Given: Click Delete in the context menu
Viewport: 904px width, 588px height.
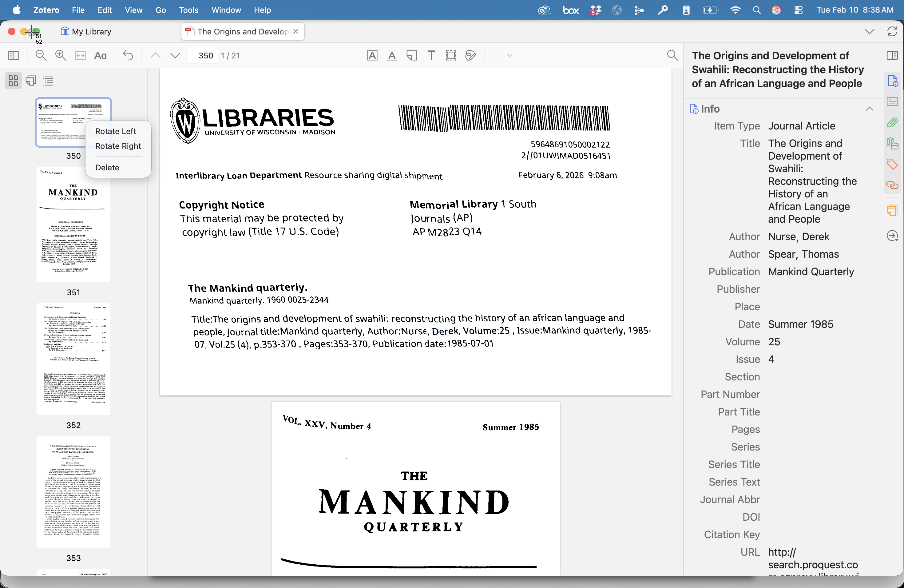Looking at the screenshot, I should click(107, 168).
